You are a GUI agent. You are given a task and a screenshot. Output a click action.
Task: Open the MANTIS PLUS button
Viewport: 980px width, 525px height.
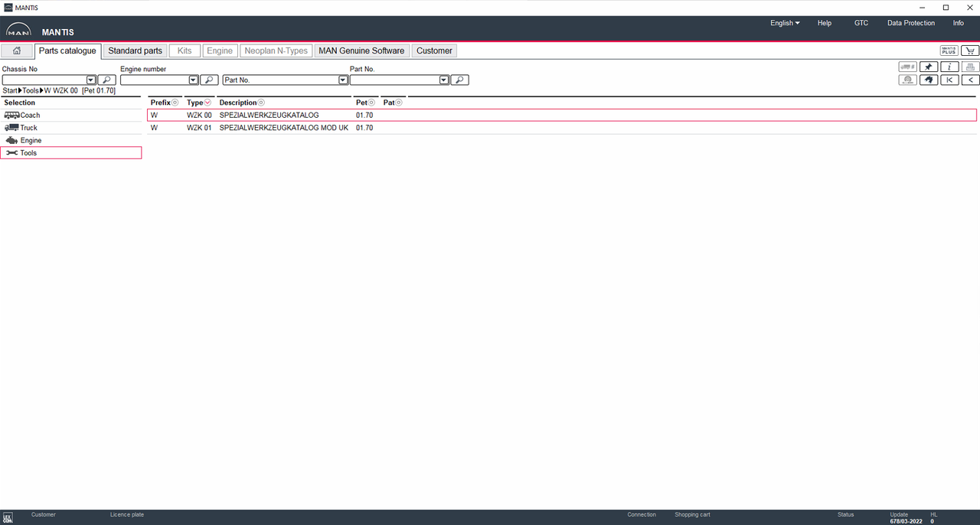[x=949, y=51]
